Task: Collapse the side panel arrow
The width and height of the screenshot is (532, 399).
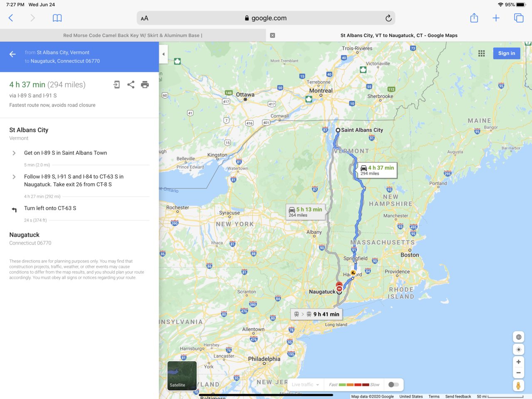Action: click(x=163, y=54)
